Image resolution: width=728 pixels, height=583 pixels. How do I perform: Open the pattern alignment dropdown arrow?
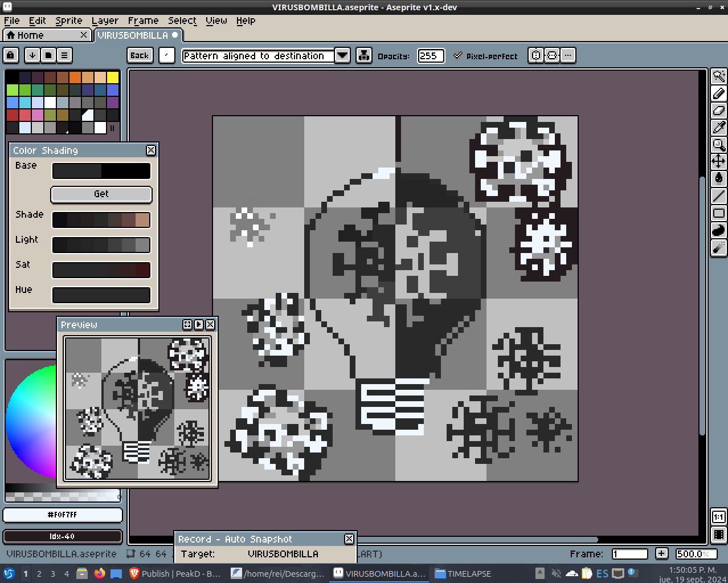(x=342, y=55)
